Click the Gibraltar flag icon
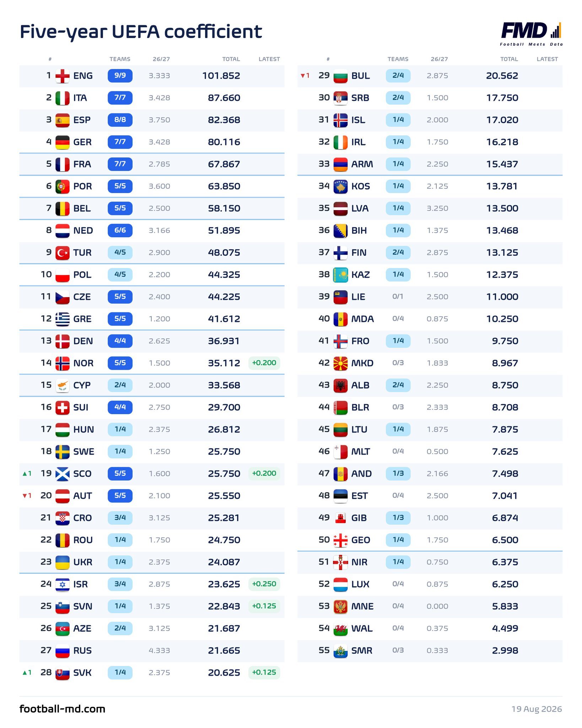 click(x=340, y=518)
